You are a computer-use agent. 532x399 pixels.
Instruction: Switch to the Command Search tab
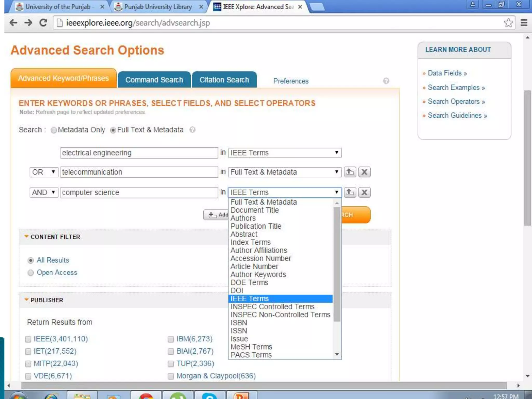pyautogui.click(x=154, y=80)
